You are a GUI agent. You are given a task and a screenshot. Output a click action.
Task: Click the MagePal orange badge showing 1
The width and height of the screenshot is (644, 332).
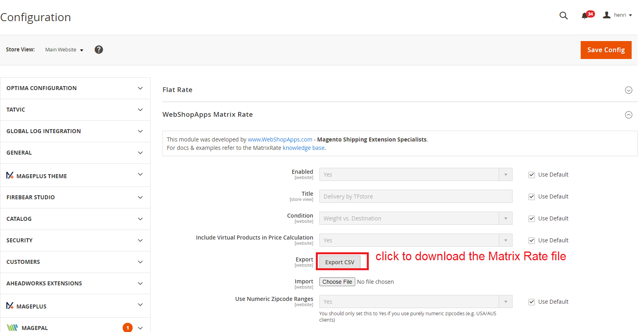click(x=127, y=328)
